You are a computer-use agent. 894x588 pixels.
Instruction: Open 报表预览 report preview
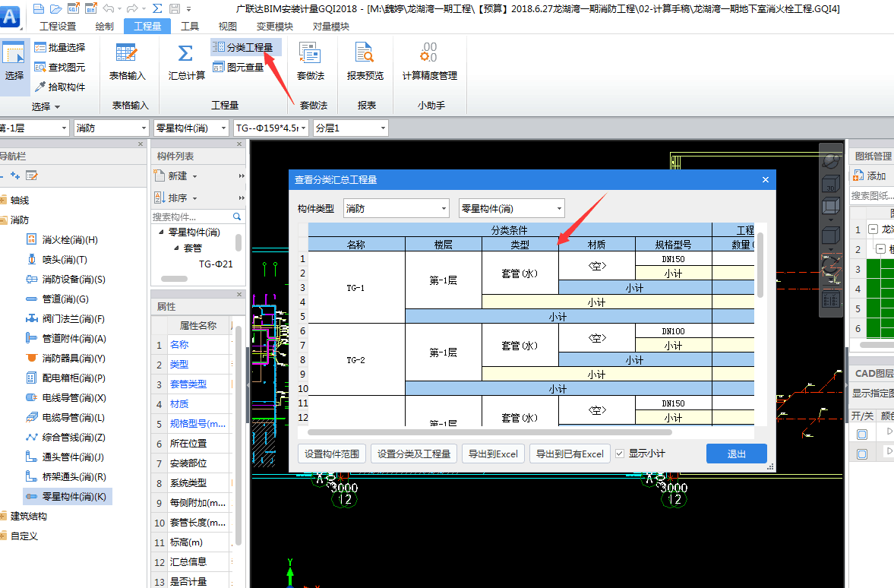pos(365,62)
